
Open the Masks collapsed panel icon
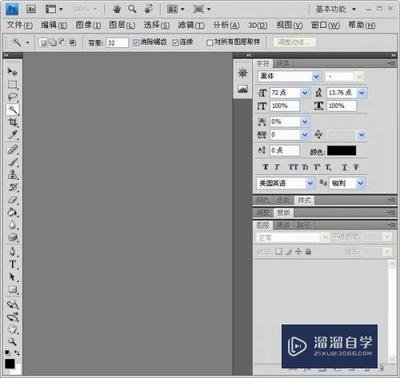pos(243,89)
